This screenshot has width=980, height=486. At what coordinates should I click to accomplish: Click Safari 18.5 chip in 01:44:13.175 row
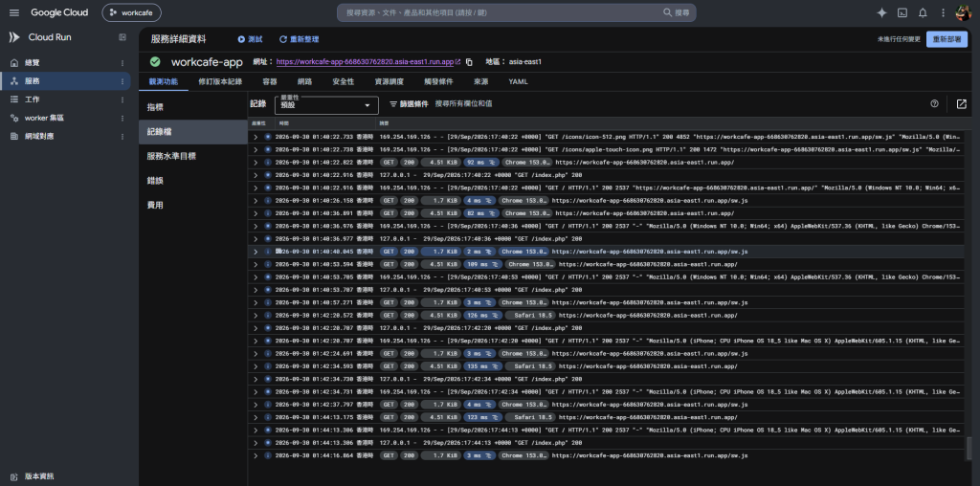[529, 417]
